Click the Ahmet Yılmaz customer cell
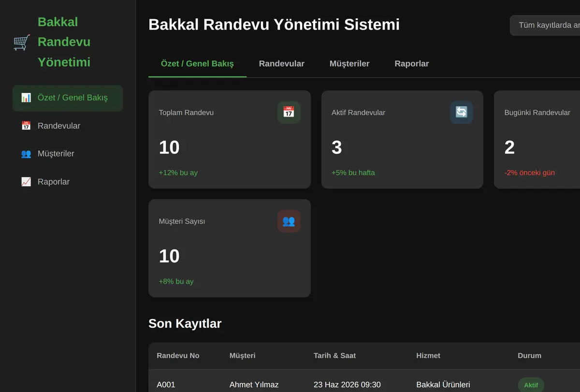Screen dimensions: 580x392 click(x=254, y=385)
